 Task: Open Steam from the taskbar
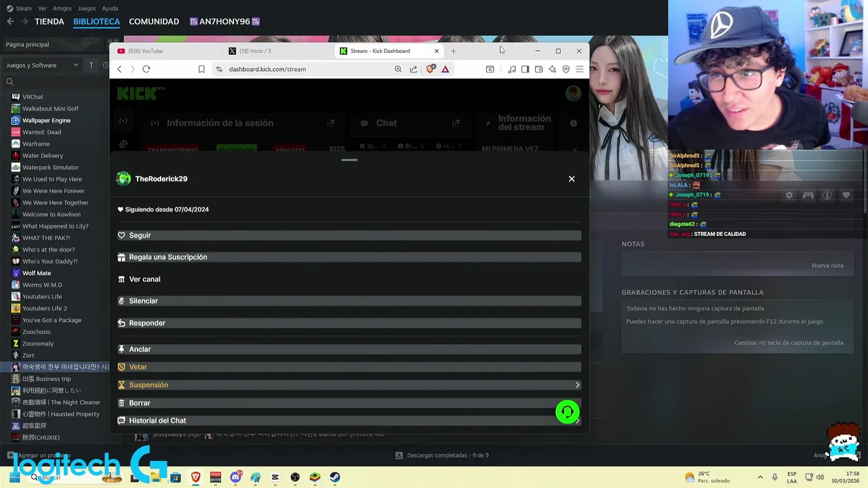[x=335, y=477]
